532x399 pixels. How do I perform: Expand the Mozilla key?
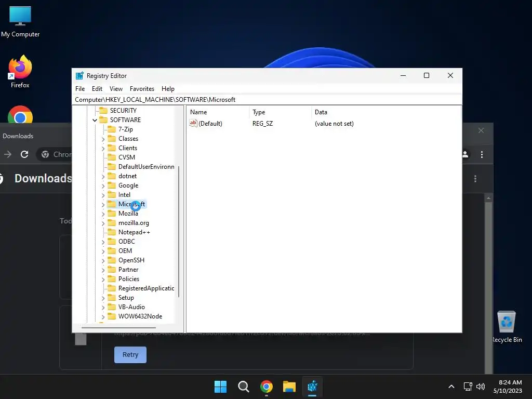[x=103, y=214]
